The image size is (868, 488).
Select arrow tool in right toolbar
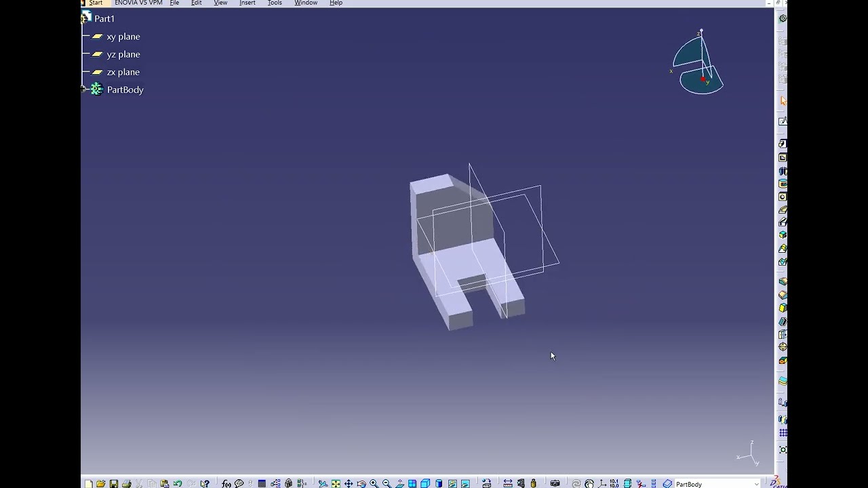(783, 101)
